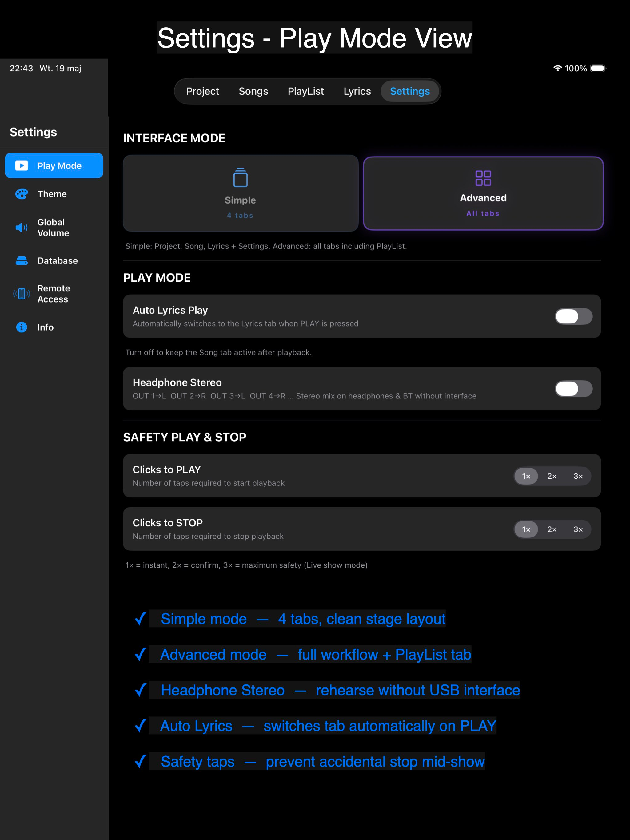Click the Simple mode single-tab icon
Viewport: 630px width, 840px height.
[240, 178]
